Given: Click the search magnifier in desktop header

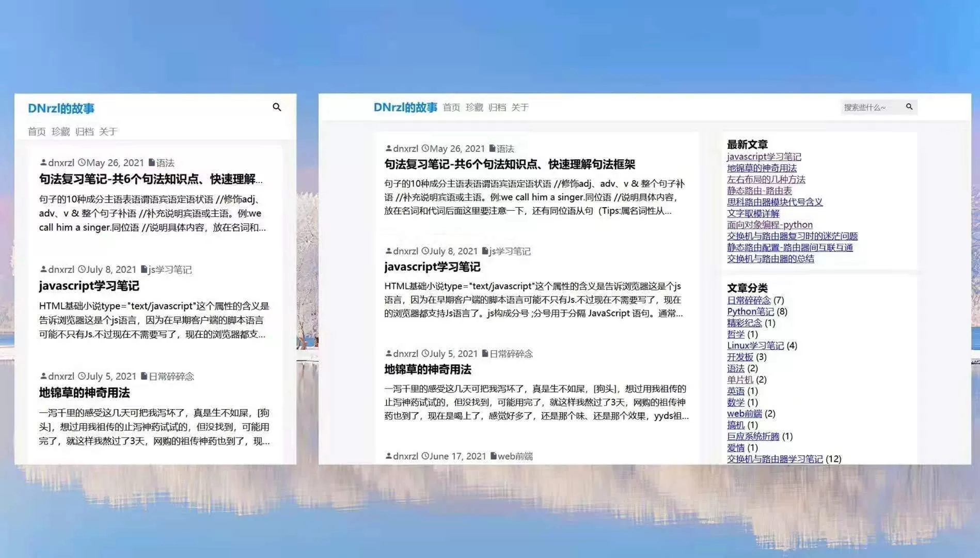Looking at the screenshot, I should click(x=909, y=107).
